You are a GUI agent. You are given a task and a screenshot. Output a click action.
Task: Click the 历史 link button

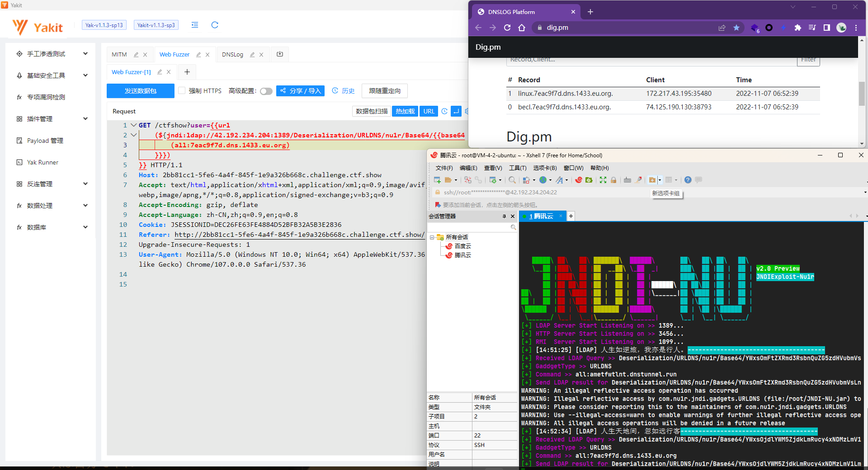(343, 91)
